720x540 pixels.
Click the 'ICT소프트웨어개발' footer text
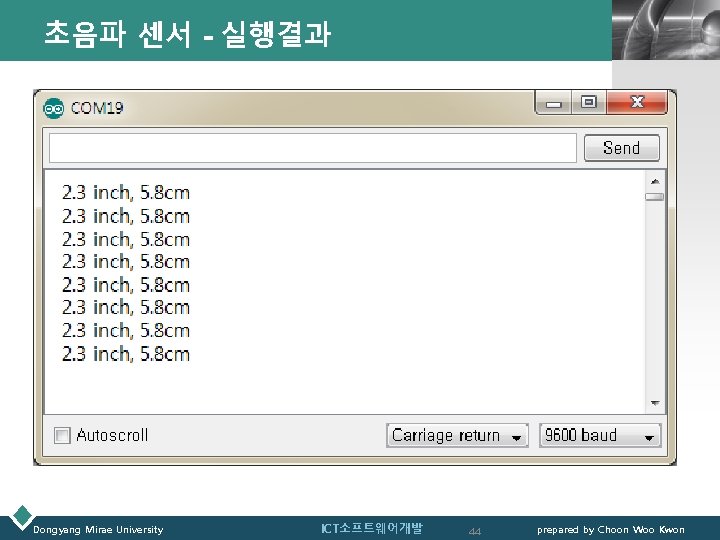point(371,529)
